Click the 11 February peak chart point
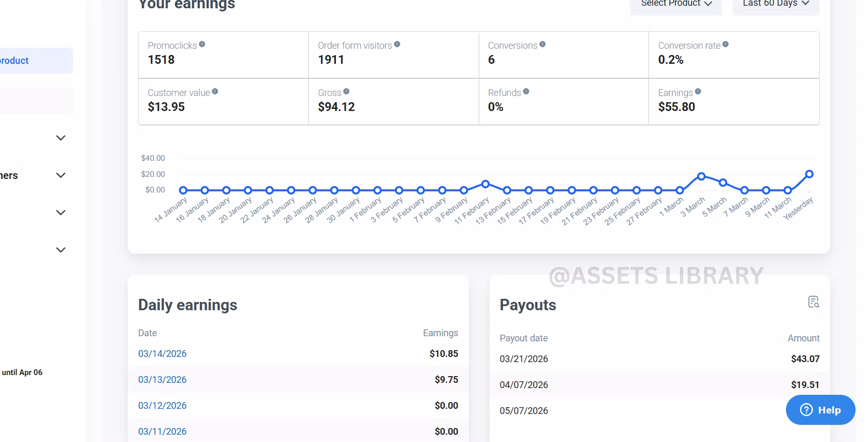 485,184
